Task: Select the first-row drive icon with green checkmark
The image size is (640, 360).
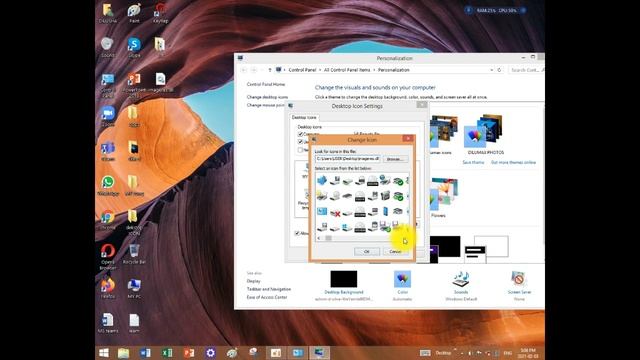Action: [398, 180]
